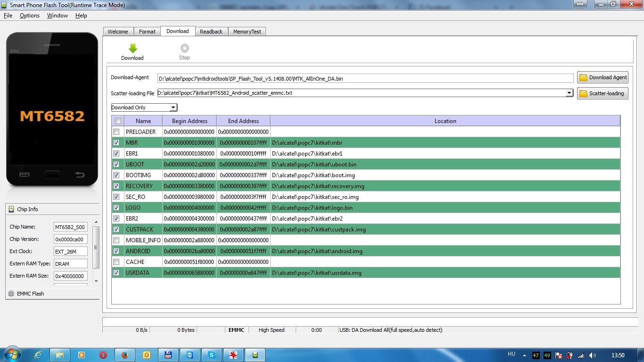Open TeamViewer from the taskbar
This screenshot has width=644, height=362.
click(x=190, y=355)
